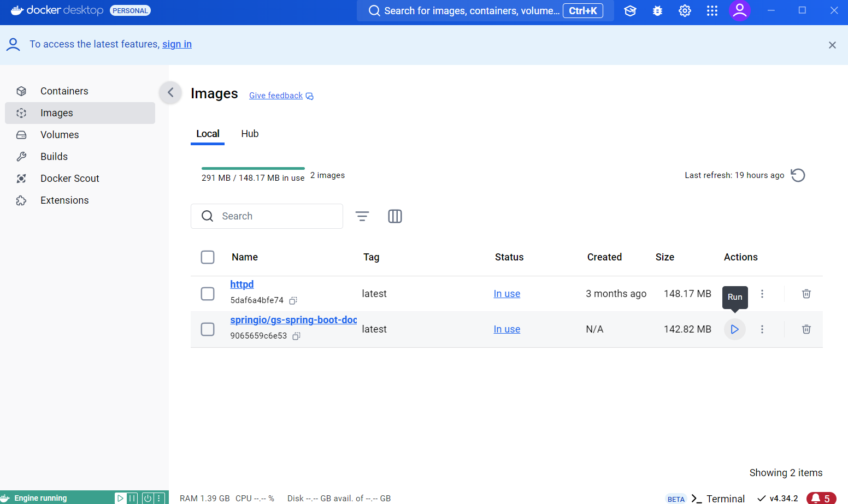Check the springio image checkbox
Image resolution: width=848 pixels, height=504 pixels.
(x=208, y=329)
